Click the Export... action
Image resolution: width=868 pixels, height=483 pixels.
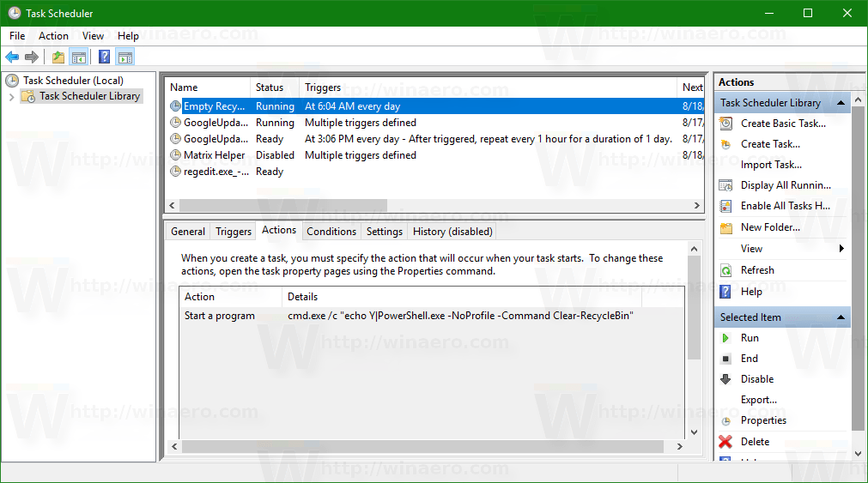[758, 400]
